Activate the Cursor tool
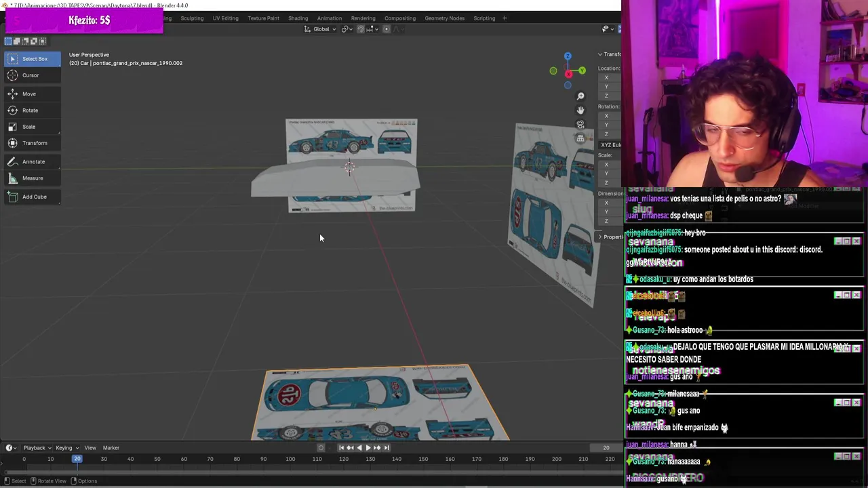This screenshot has height=488, width=868. pos(32,75)
